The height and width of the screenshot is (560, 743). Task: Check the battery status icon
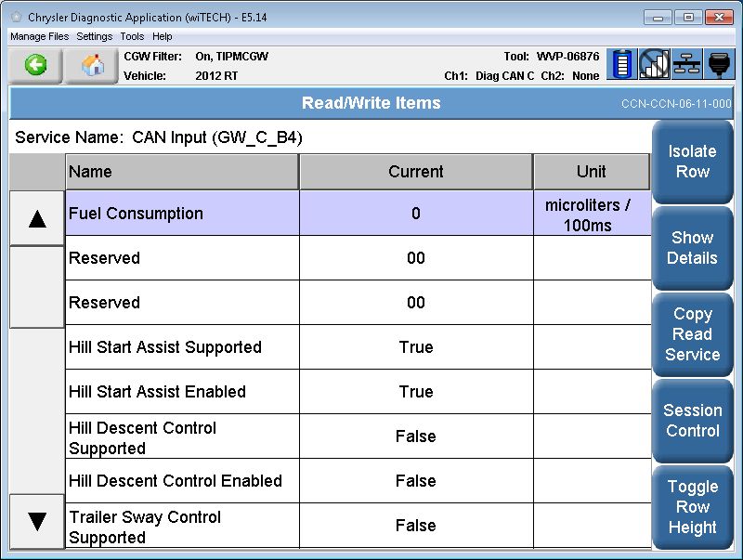pos(622,65)
